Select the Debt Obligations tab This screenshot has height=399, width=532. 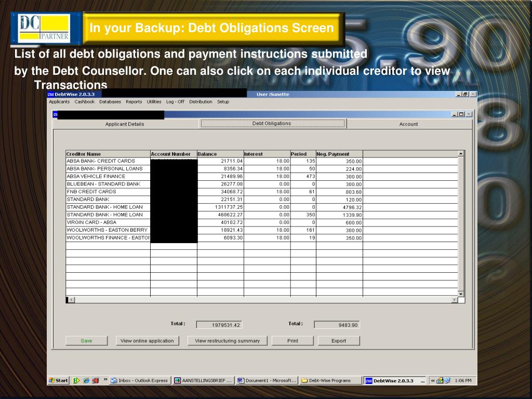tap(272, 124)
